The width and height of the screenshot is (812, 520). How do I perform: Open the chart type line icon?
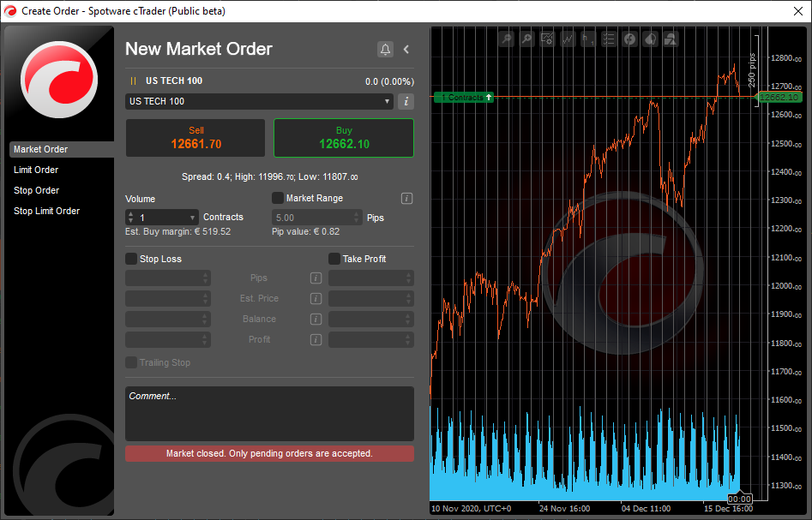(568, 39)
